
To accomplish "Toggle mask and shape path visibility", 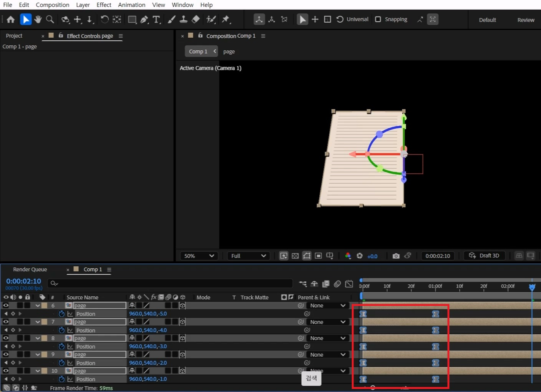I will [307, 256].
